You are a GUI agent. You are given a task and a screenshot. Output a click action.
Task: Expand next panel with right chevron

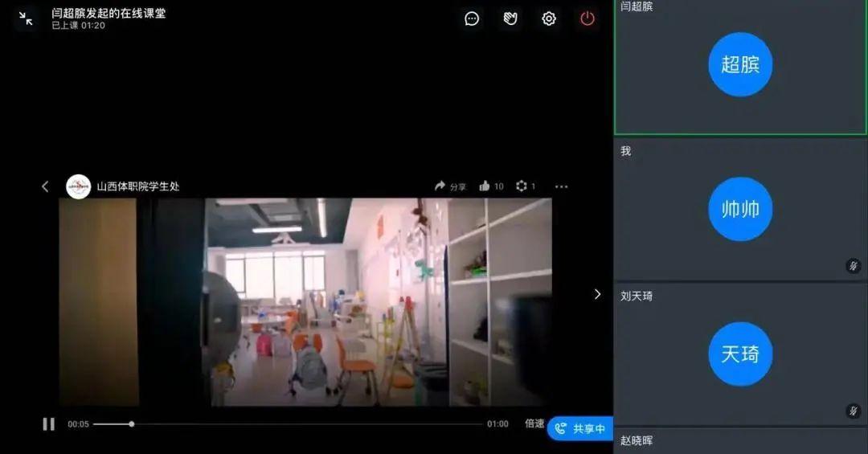[597, 294]
